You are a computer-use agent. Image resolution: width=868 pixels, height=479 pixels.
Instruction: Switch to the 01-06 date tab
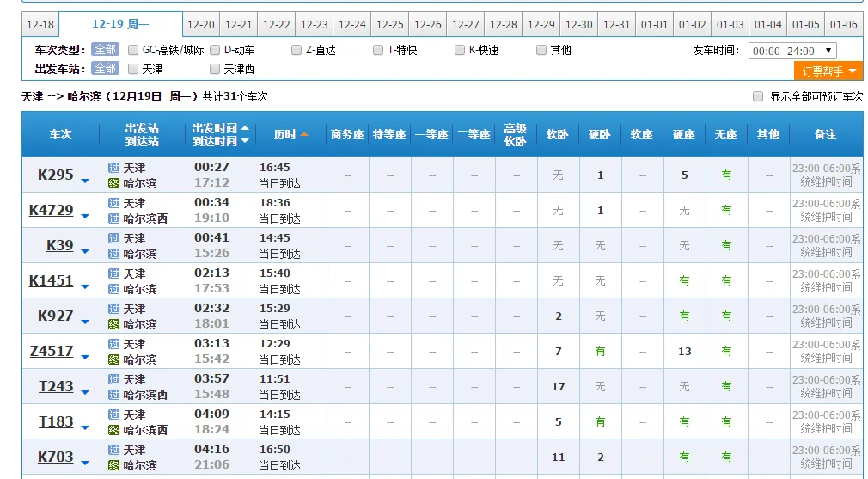point(844,25)
